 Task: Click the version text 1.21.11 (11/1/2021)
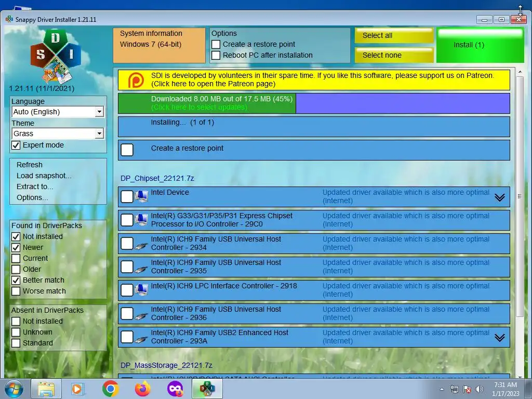point(42,88)
